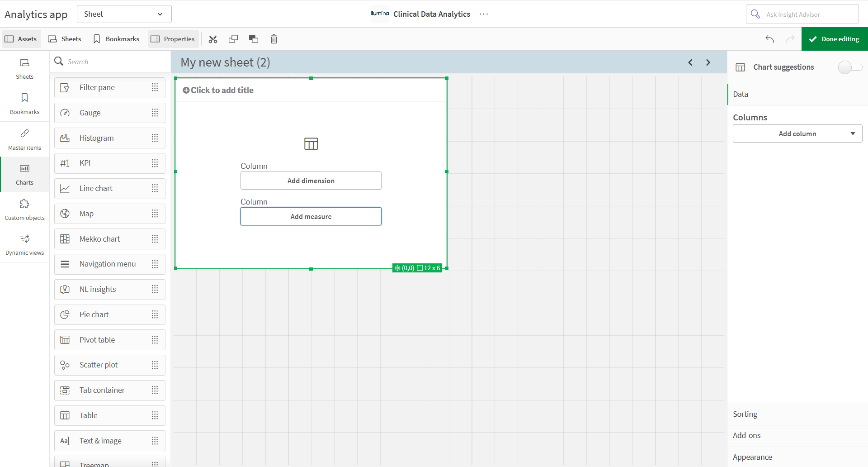868x467 pixels.
Task: Click the assets Search field
Action: coord(110,62)
